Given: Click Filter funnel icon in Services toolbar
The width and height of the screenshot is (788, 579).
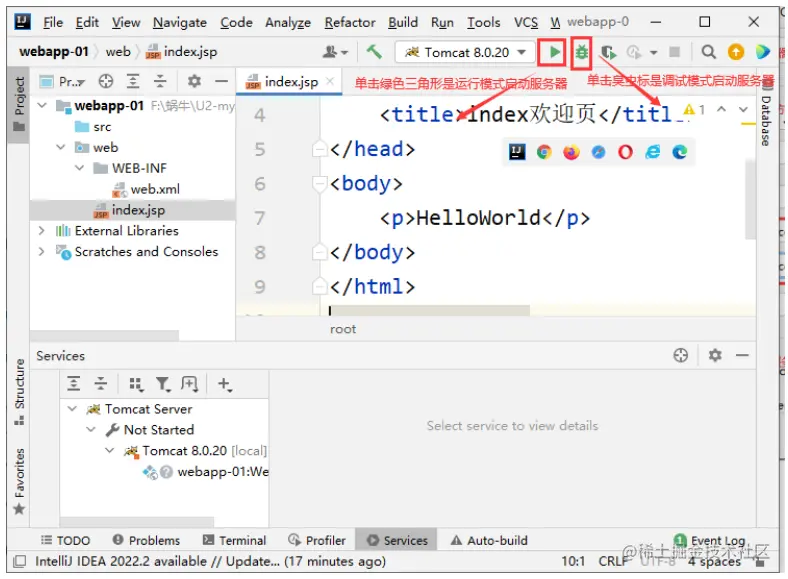Looking at the screenshot, I should tap(162, 384).
